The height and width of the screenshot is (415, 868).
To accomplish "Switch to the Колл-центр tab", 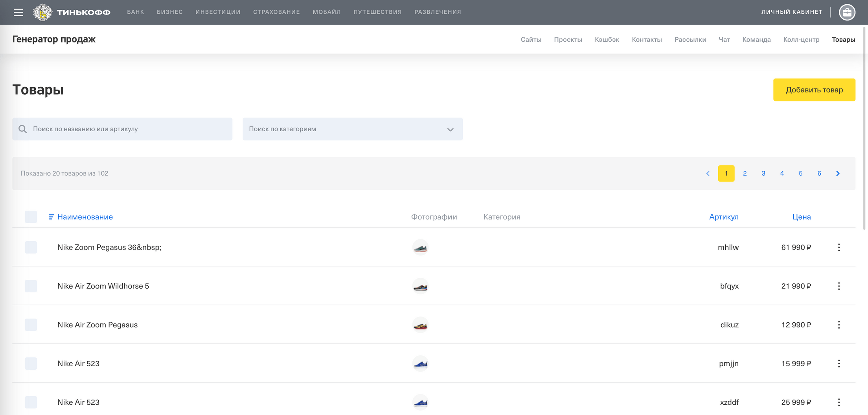I will 801,40.
